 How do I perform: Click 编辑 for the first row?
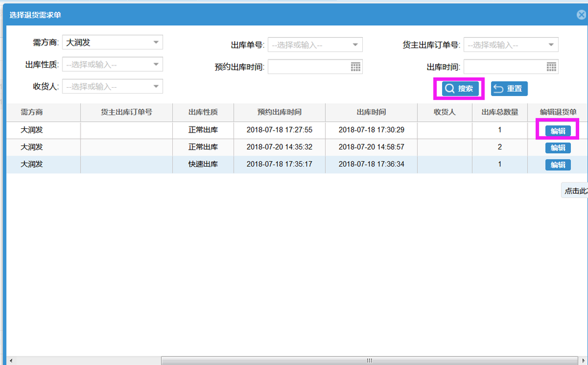click(557, 131)
